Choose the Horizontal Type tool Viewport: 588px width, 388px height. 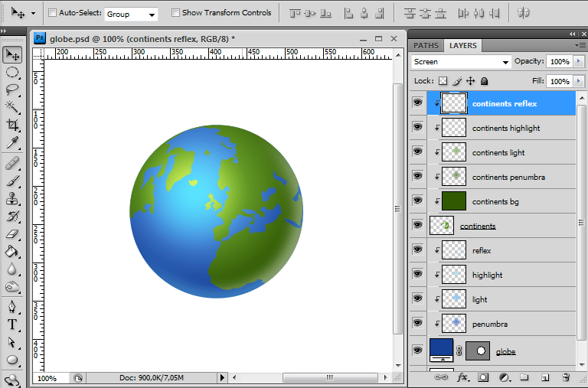coord(12,324)
